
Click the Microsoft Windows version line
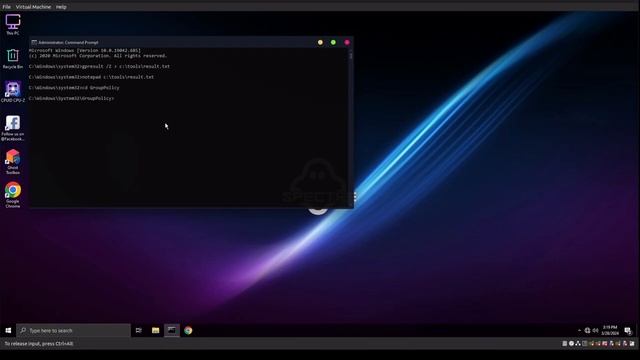click(x=85, y=51)
